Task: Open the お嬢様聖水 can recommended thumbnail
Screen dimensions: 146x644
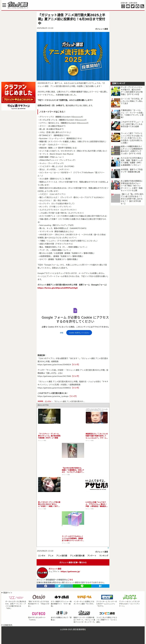Action: tap(73, 450)
